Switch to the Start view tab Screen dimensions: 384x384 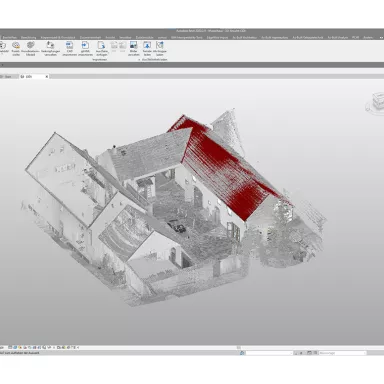pyautogui.click(x=7, y=76)
